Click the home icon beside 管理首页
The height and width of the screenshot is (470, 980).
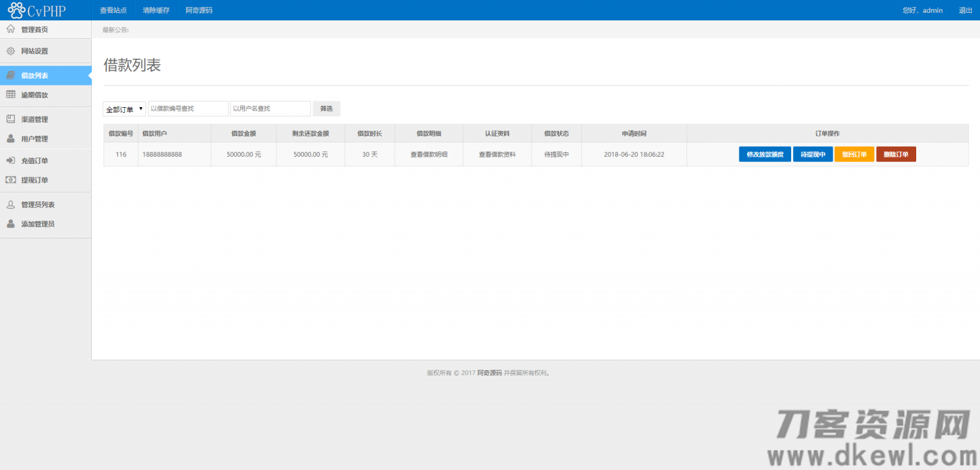click(x=10, y=29)
